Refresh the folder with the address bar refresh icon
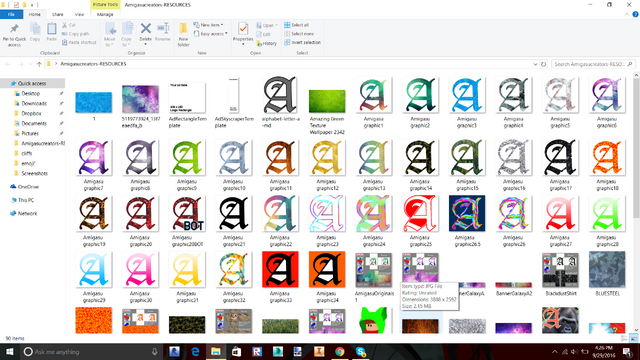 543,64
